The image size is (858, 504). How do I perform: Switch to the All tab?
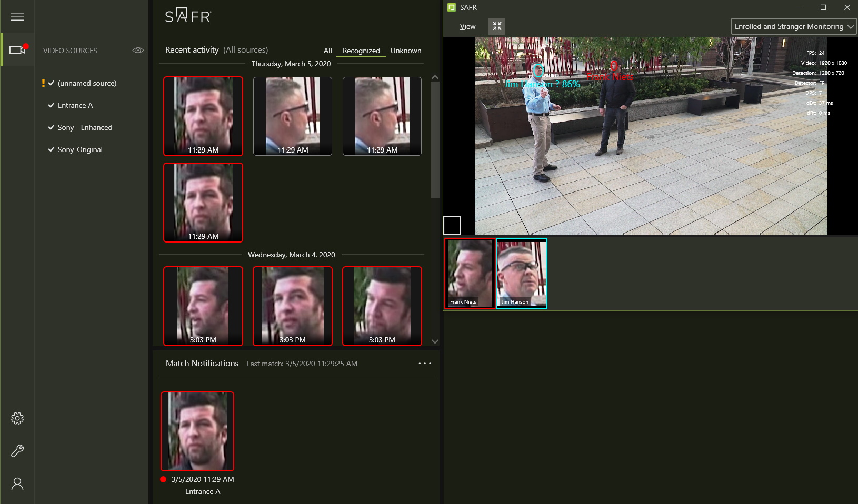[x=327, y=51]
